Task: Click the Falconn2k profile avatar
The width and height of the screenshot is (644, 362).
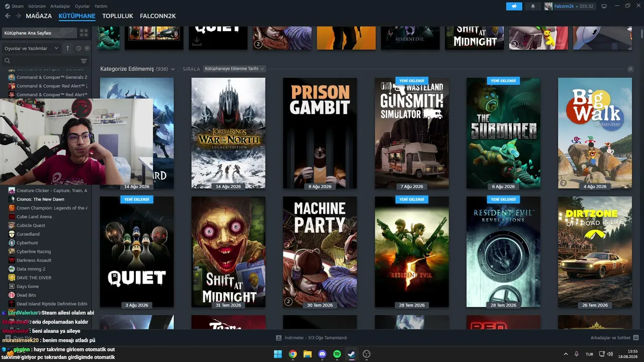Action: (x=548, y=6)
